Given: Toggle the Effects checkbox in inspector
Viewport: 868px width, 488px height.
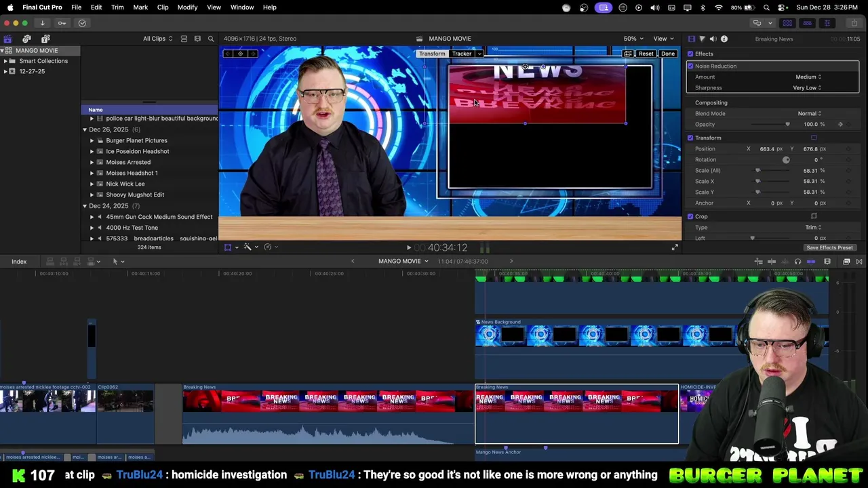Looking at the screenshot, I should [690, 54].
